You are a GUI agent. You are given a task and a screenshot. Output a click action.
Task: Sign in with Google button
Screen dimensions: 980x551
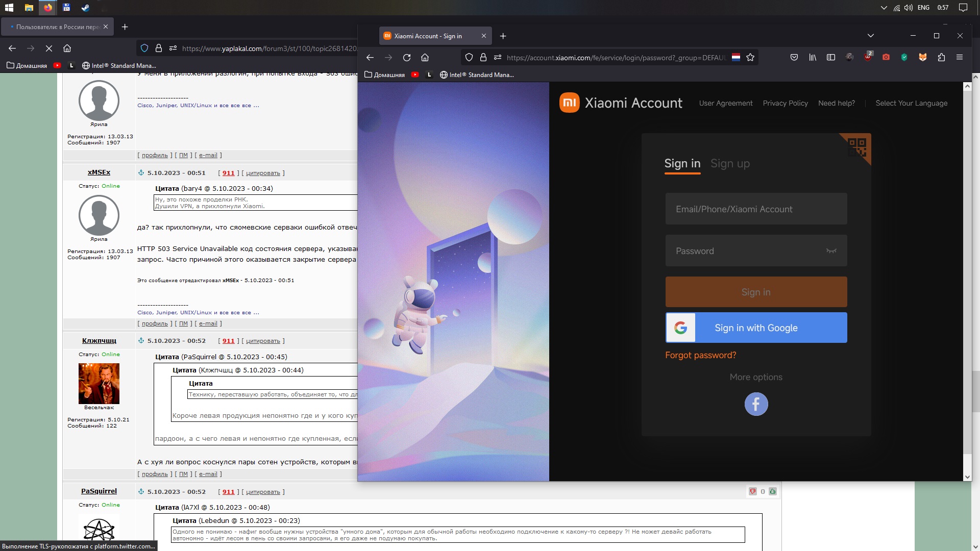[x=756, y=328]
